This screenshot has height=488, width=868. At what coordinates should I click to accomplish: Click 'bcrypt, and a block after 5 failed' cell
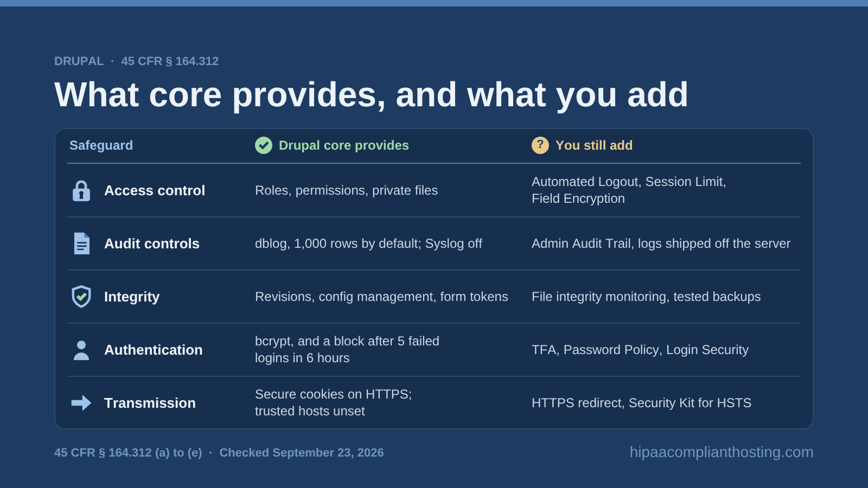coord(347,350)
